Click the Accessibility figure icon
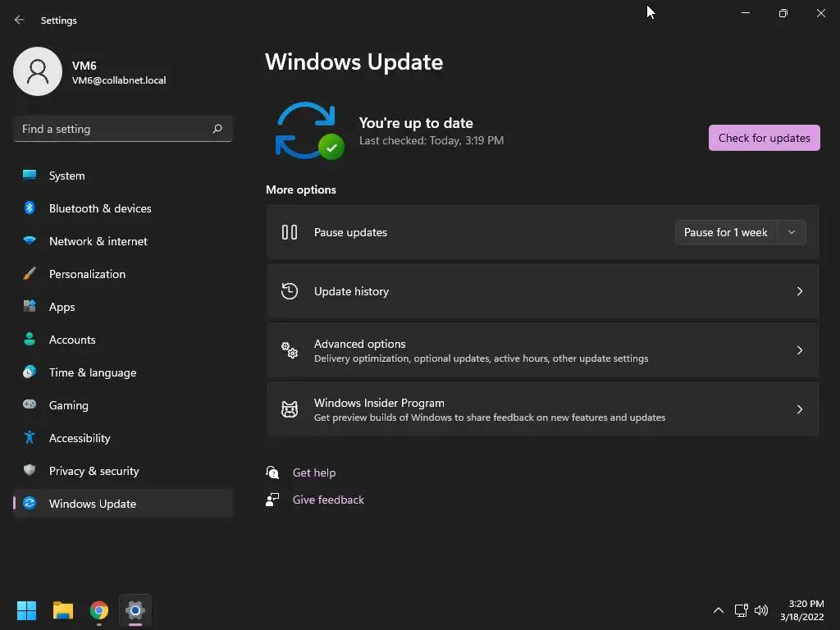 [30, 438]
